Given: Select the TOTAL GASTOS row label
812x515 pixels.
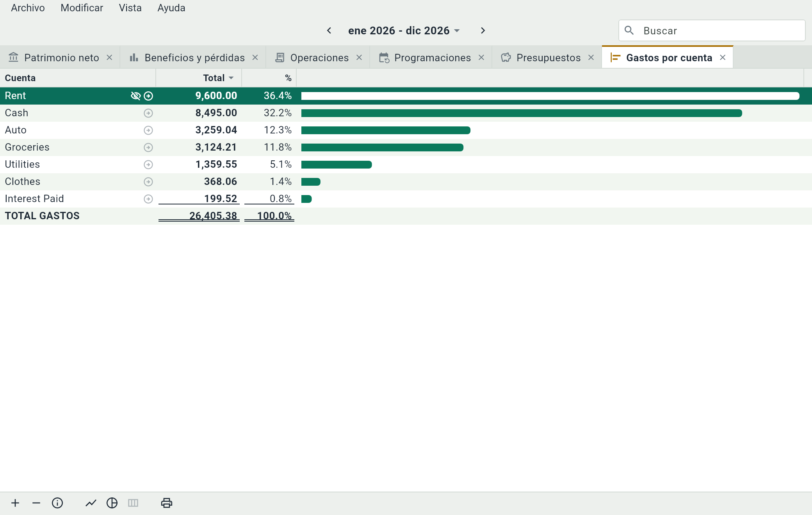Looking at the screenshot, I should click(42, 216).
